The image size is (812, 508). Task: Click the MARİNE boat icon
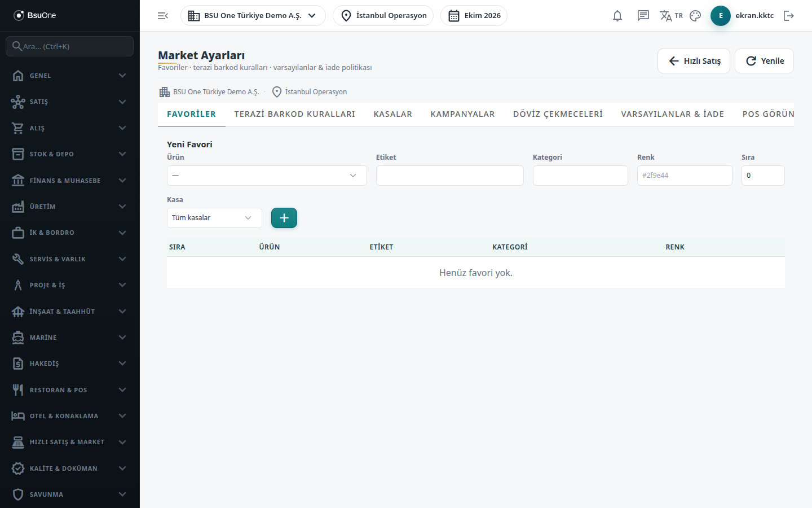(x=18, y=338)
